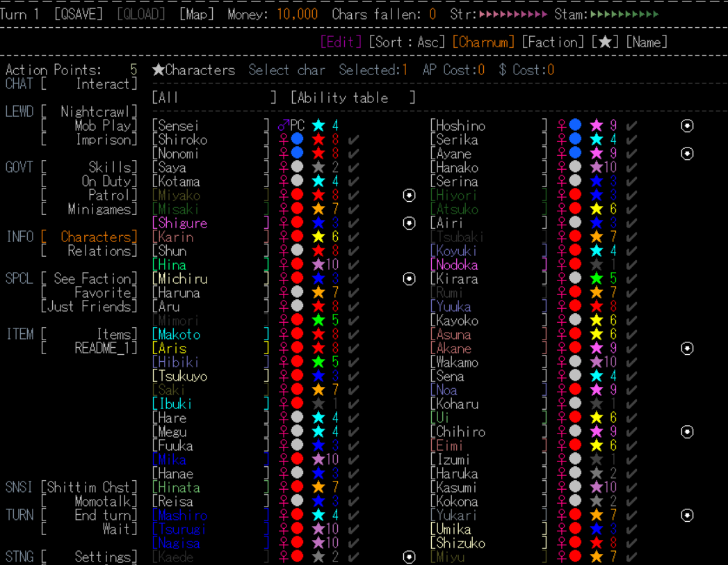This screenshot has width=728, height=565.
Task: Toggle the circle marker in Miyako's row
Action: pos(409,195)
